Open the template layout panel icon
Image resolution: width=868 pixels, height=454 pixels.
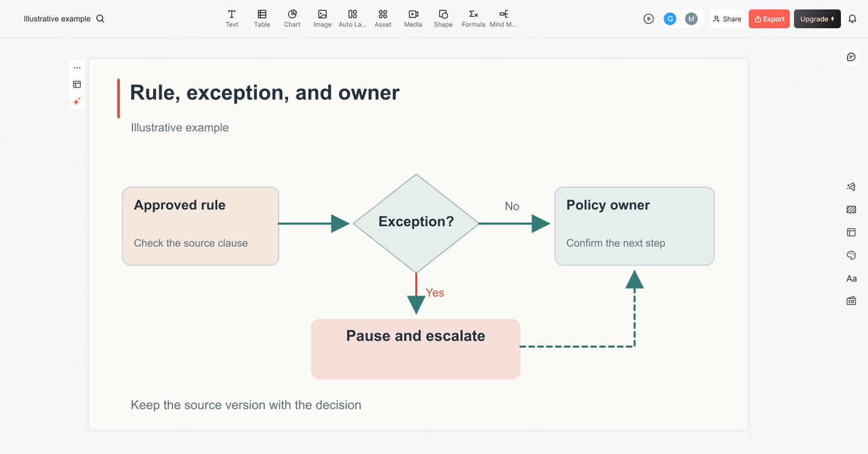point(851,232)
